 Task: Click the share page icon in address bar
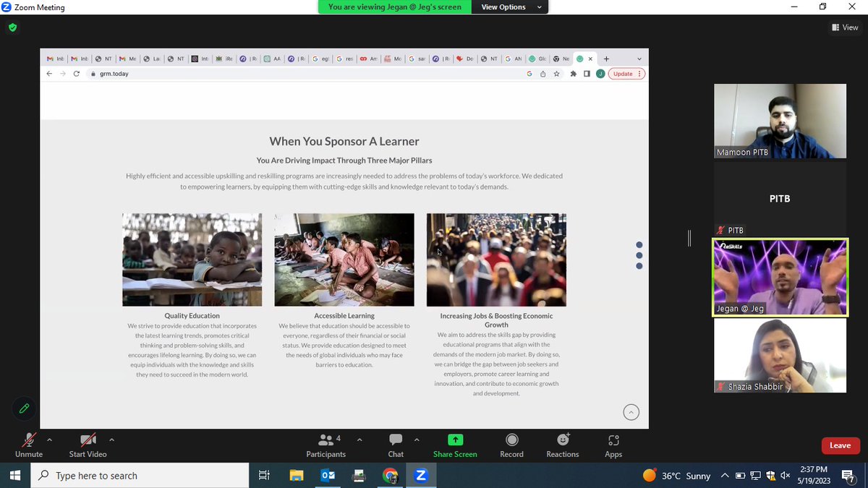[x=543, y=74]
